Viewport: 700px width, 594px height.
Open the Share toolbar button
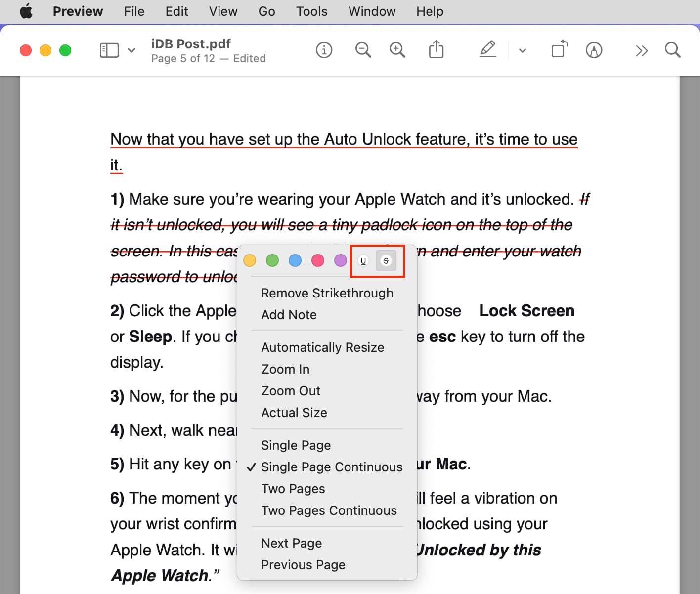click(x=436, y=49)
